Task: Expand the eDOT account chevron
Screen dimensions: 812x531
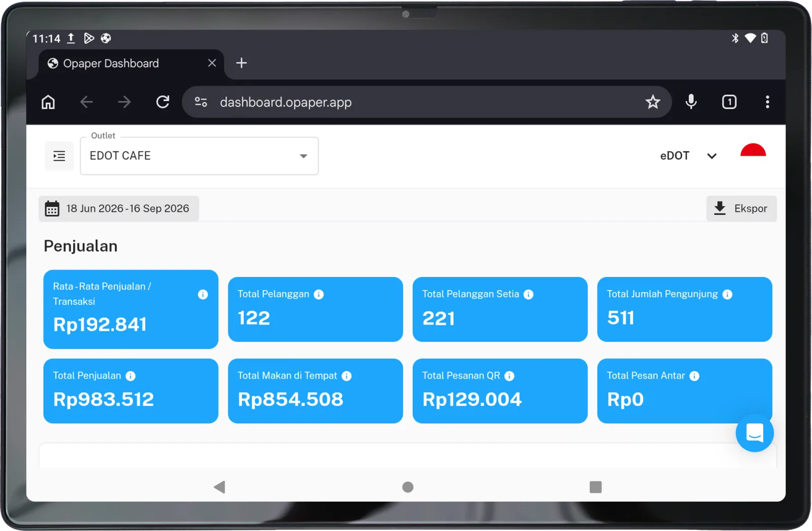Action: click(x=712, y=156)
